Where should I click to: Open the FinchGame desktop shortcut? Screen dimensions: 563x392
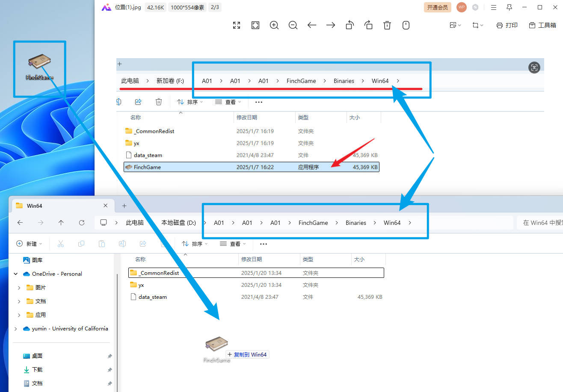(x=39, y=66)
